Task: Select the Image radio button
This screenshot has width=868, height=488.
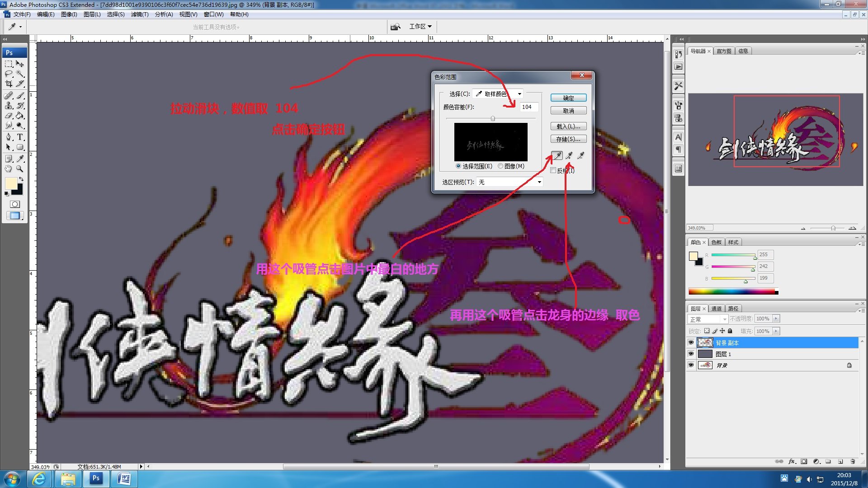Action: (x=500, y=166)
